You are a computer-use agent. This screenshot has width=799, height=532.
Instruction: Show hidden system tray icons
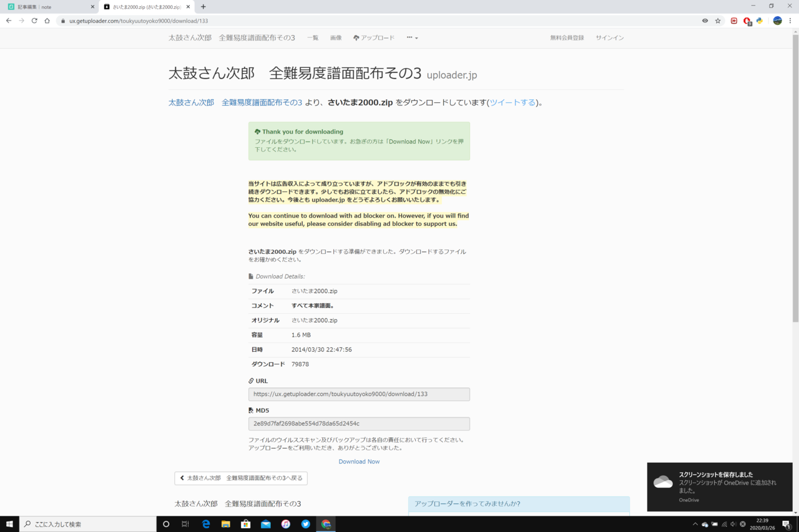[695, 524]
